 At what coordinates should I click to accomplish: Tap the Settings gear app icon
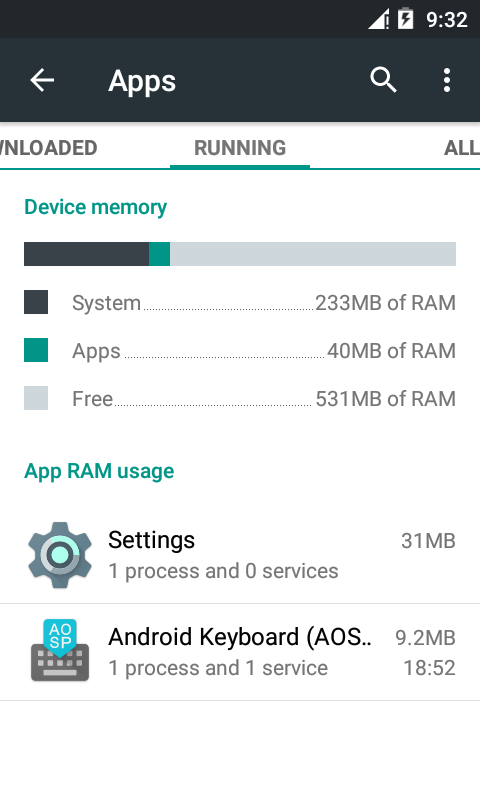tap(60, 555)
